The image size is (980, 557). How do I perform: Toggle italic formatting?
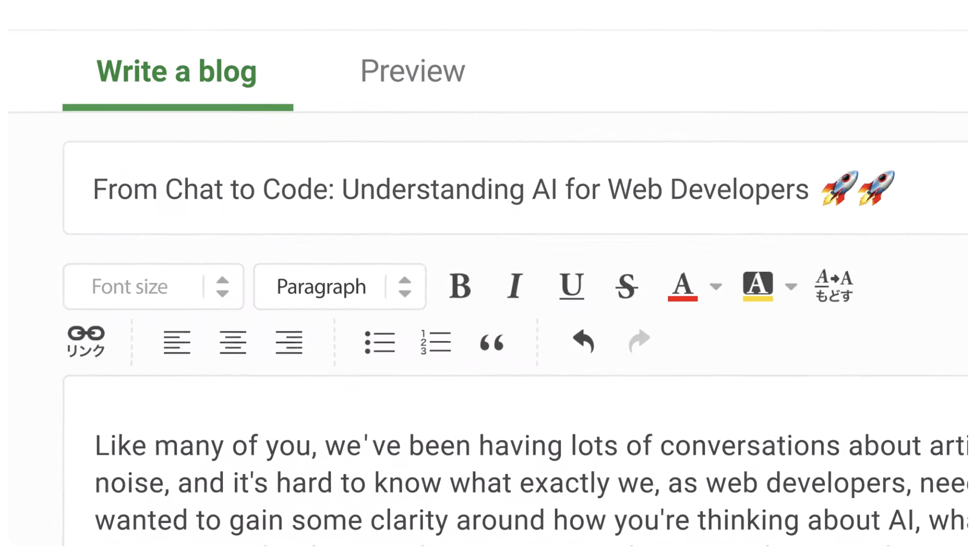point(515,286)
